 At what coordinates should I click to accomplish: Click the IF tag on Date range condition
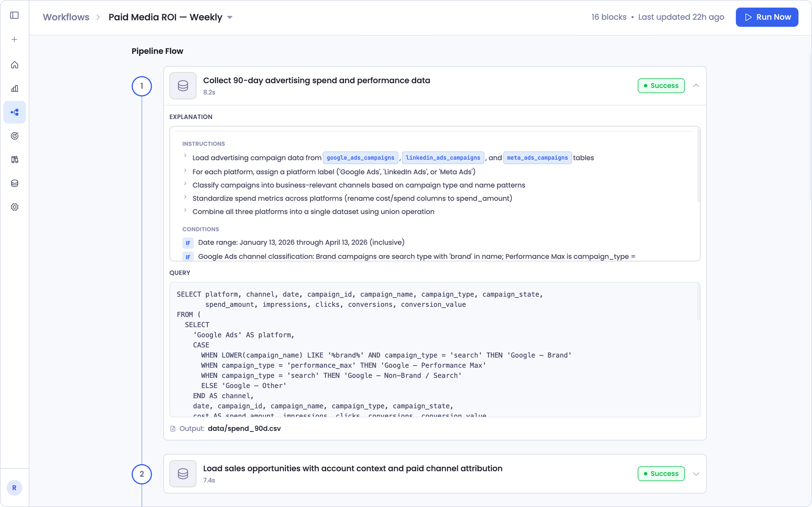pos(188,243)
